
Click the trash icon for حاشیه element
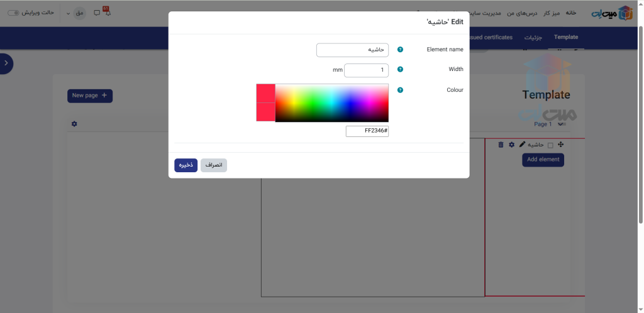501,145
